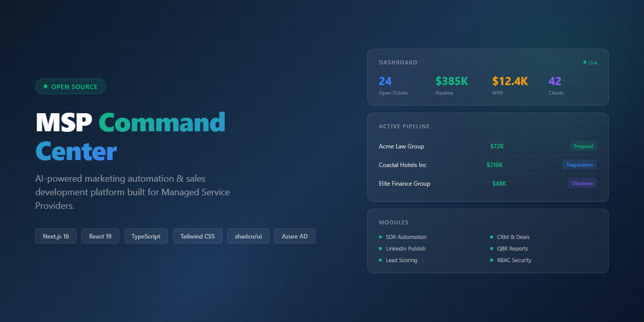Click the Negotiation stage badge
The width and height of the screenshot is (644, 322).
580,165
